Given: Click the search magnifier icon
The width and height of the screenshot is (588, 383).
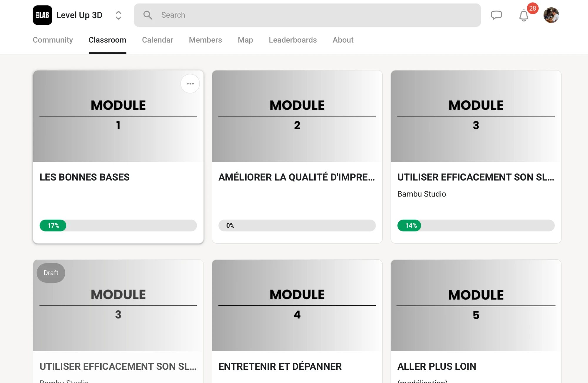Looking at the screenshot, I should tap(148, 15).
